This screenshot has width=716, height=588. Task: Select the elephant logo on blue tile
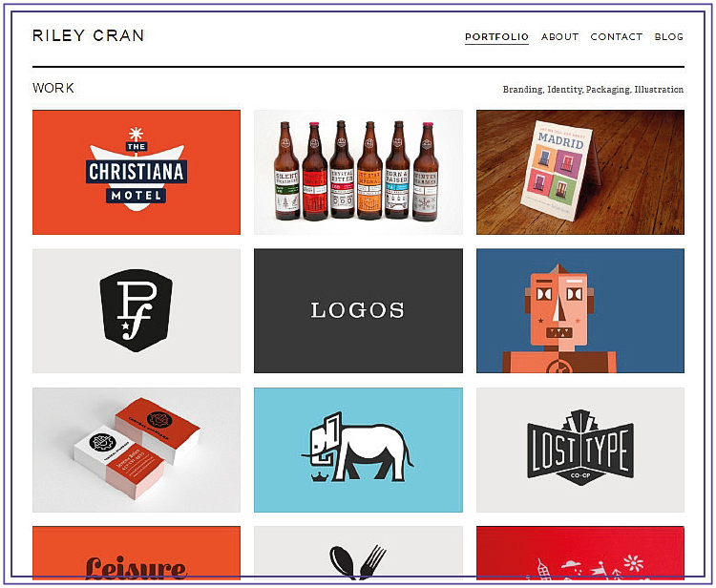point(358,451)
